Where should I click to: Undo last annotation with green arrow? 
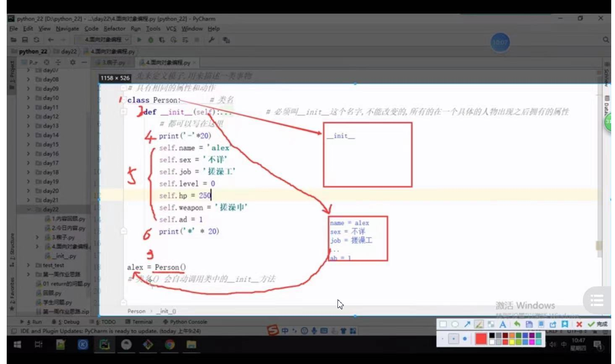tap(517, 324)
